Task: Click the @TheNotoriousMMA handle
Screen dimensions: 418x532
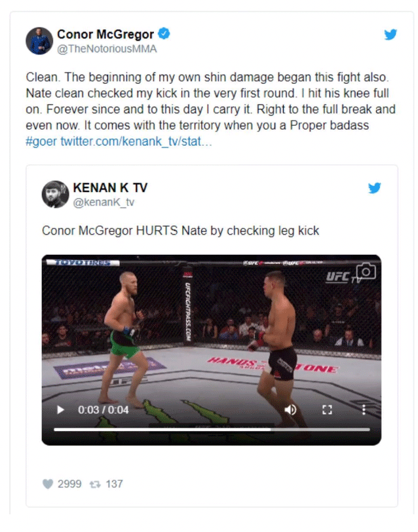Action: click(107, 49)
